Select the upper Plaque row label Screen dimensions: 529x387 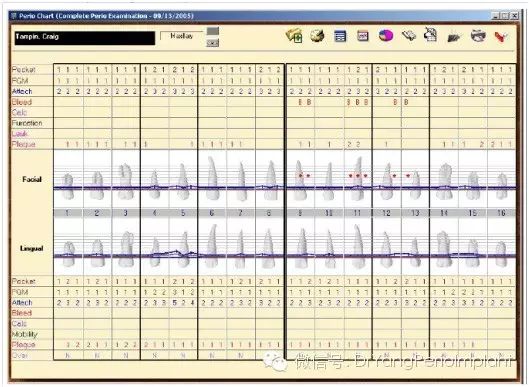pos(23,144)
